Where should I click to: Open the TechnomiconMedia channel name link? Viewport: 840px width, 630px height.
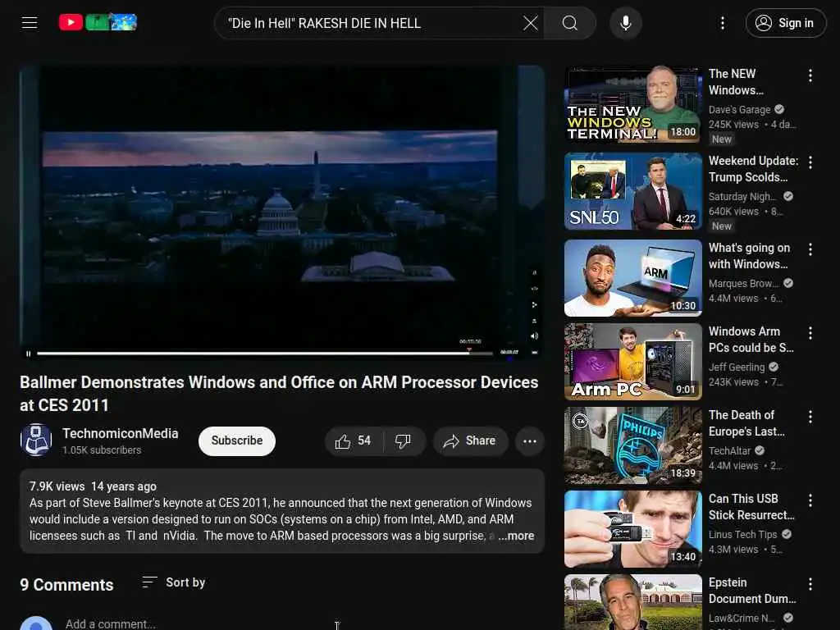pos(120,433)
